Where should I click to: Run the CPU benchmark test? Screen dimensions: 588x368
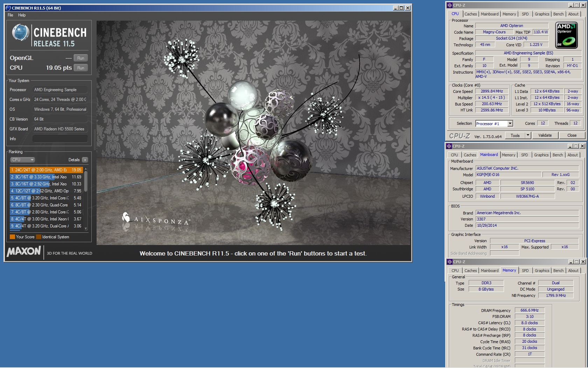click(x=81, y=68)
